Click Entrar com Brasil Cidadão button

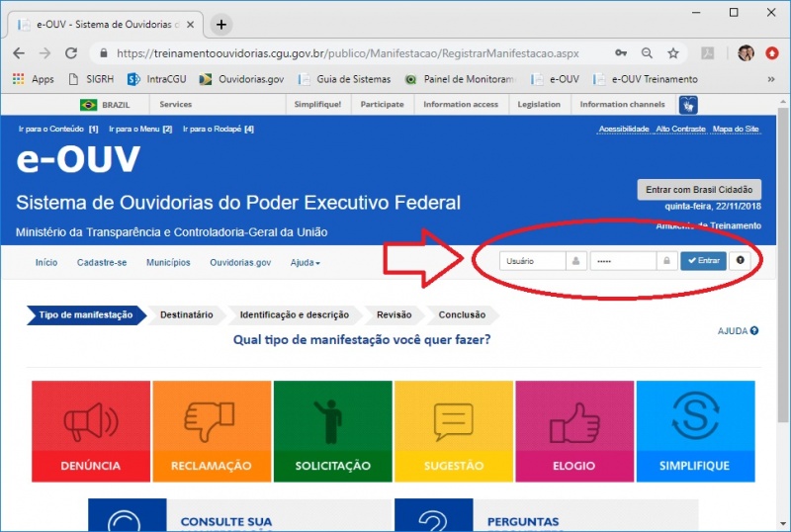click(x=699, y=190)
